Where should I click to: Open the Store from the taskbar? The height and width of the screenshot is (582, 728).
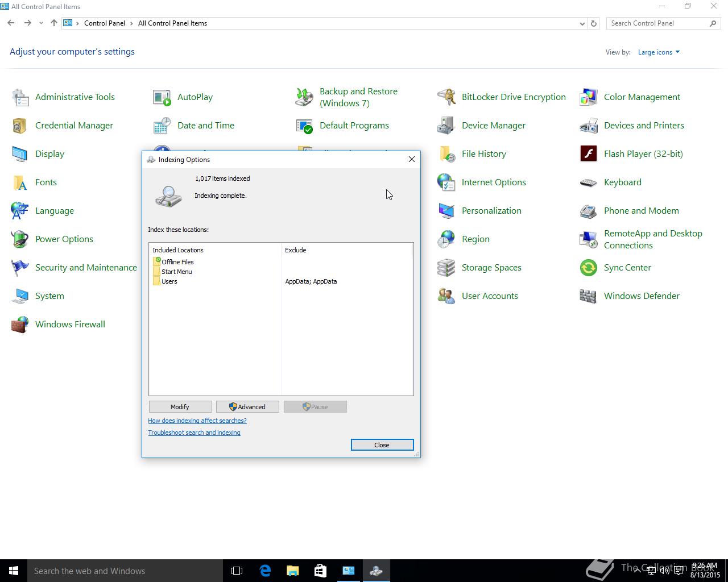(x=320, y=571)
